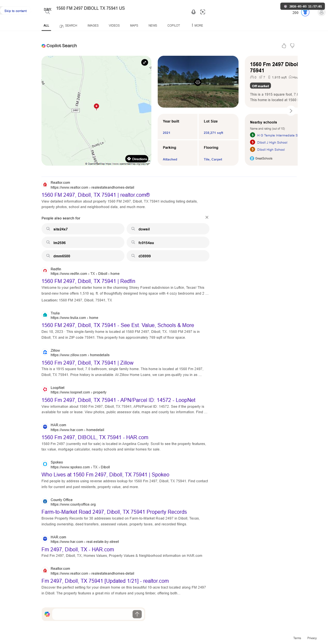Give Copilot Search a thumbs up
The height and width of the screenshot is (644, 328).
click(x=284, y=46)
